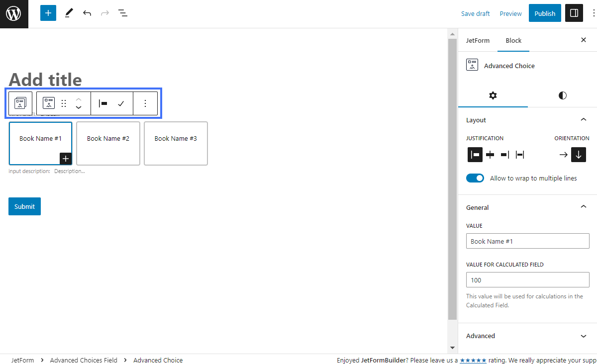Click the Description placeholder text

(x=70, y=171)
